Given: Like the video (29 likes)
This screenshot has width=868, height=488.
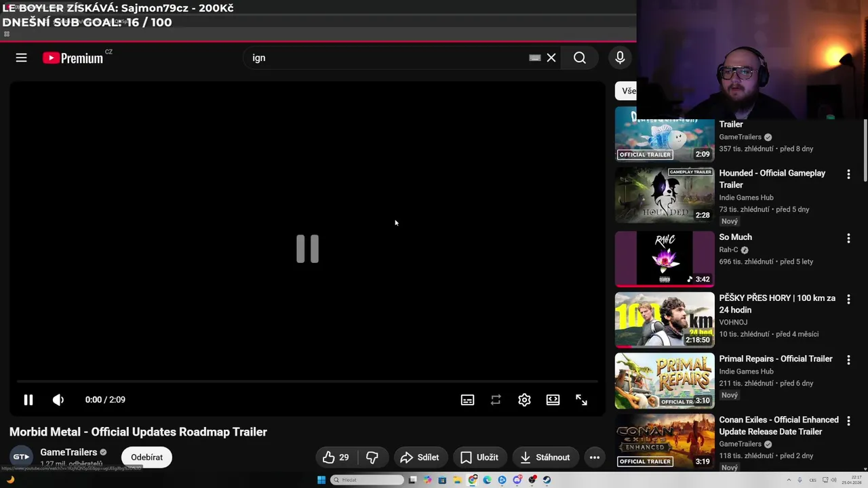Looking at the screenshot, I should [336, 457].
